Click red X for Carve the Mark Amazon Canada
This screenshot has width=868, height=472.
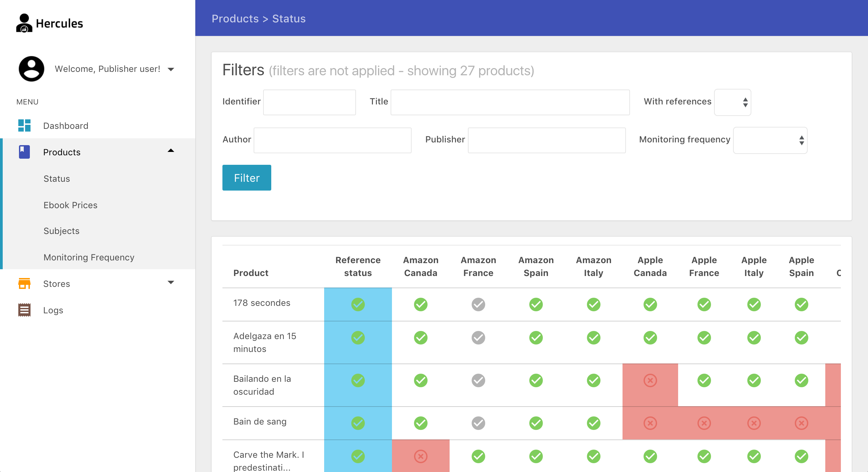pyautogui.click(x=420, y=456)
